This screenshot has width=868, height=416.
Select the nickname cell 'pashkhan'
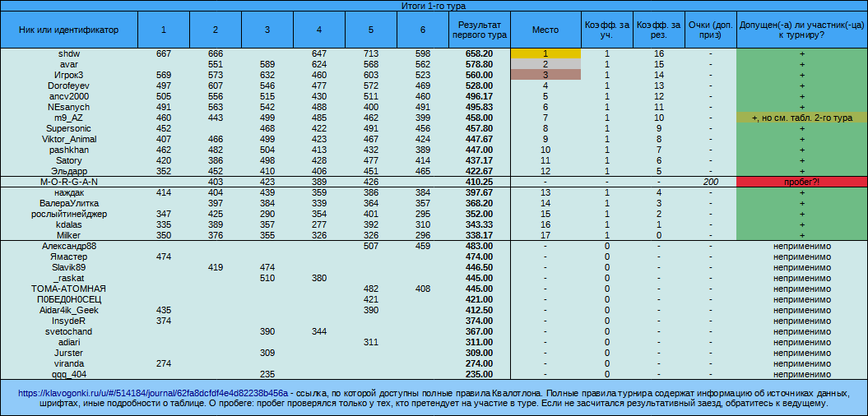(68, 150)
